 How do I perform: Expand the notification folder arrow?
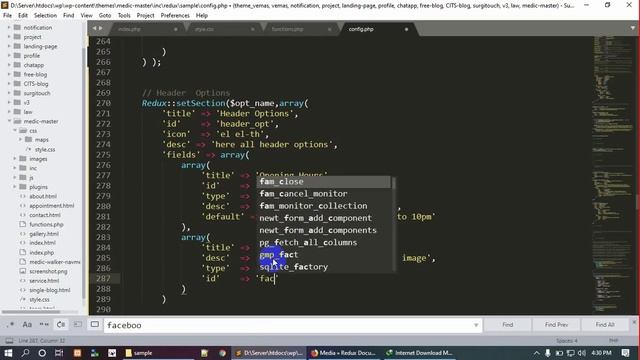[9, 27]
